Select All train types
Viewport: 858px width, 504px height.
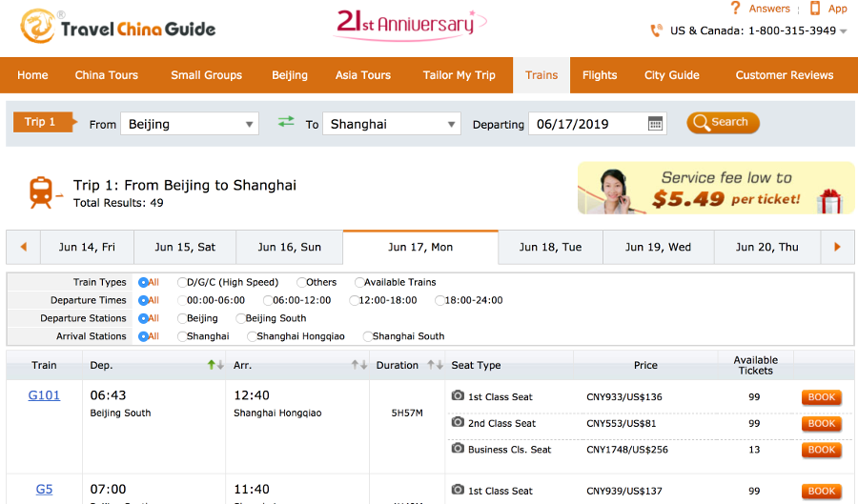[143, 282]
